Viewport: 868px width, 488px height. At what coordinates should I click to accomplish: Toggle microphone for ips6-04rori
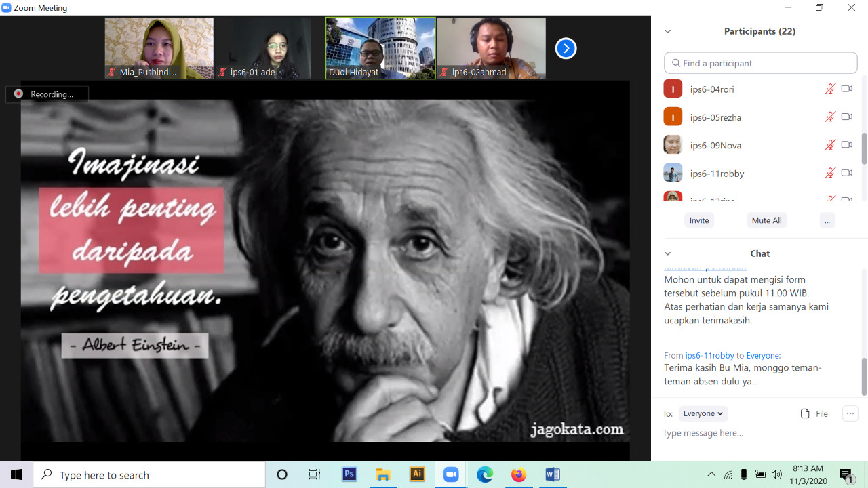click(x=829, y=89)
